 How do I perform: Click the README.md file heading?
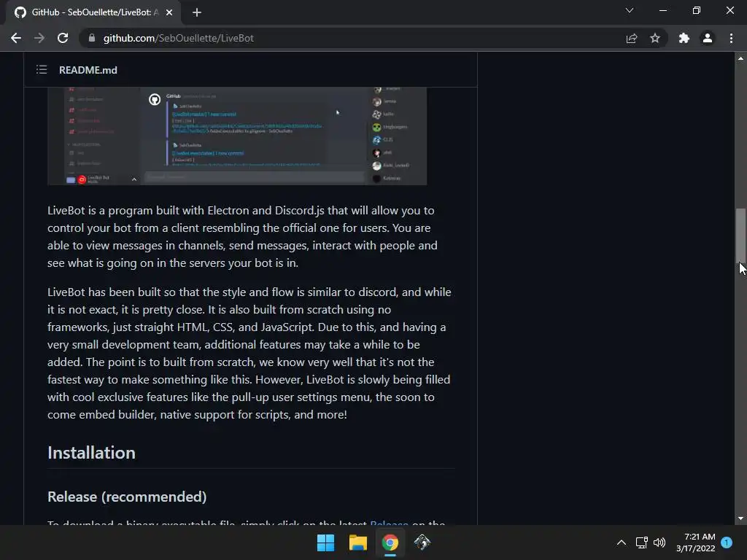88,70
